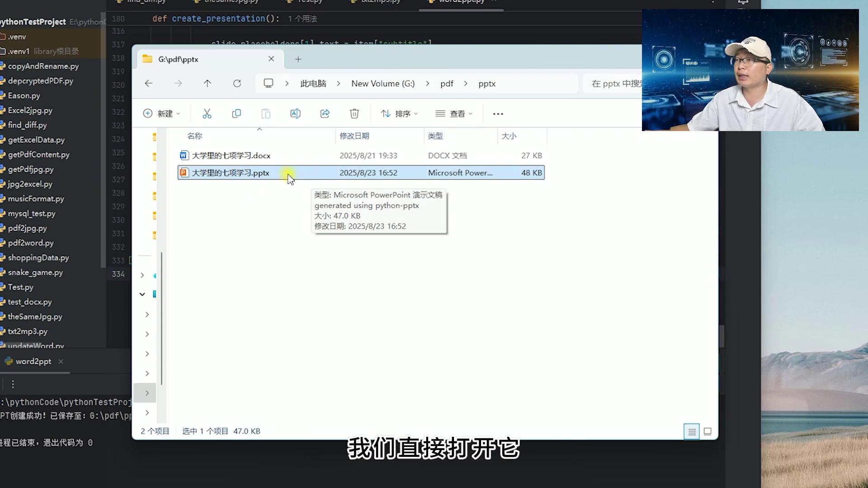The width and height of the screenshot is (868, 488).
Task: Open the See more ellipsis menu
Action: [x=497, y=113]
